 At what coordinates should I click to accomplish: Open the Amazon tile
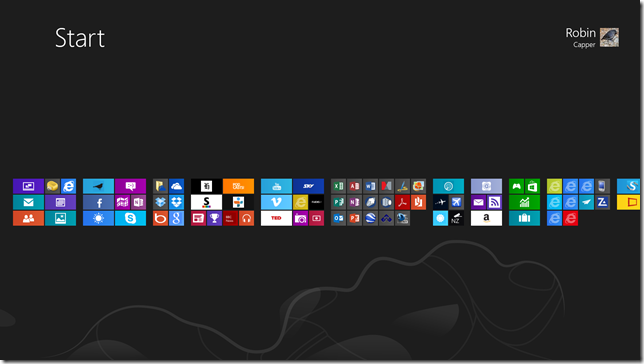click(x=486, y=218)
